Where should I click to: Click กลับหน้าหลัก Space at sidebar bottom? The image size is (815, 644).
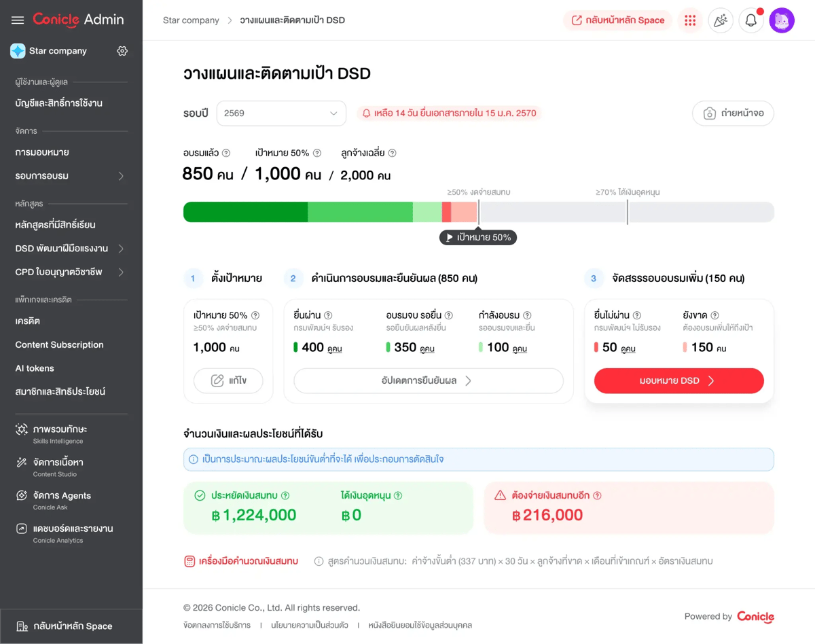coord(71,626)
